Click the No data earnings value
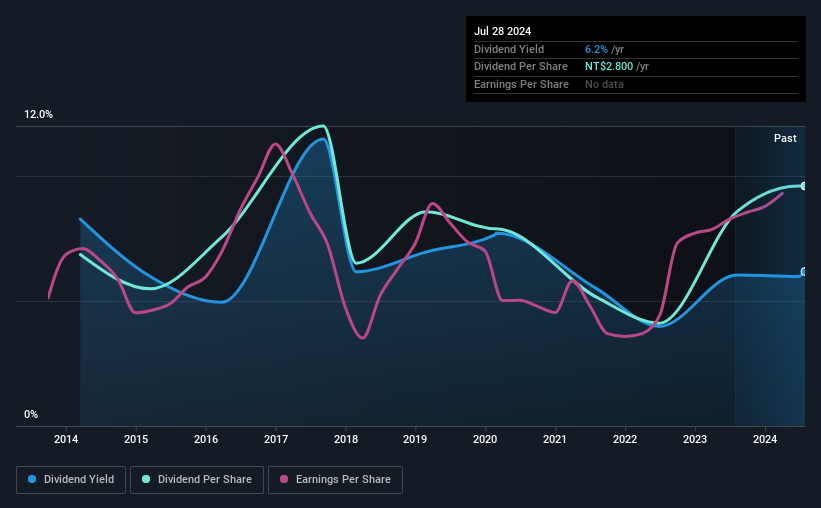The height and width of the screenshot is (508, 821). [604, 84]
